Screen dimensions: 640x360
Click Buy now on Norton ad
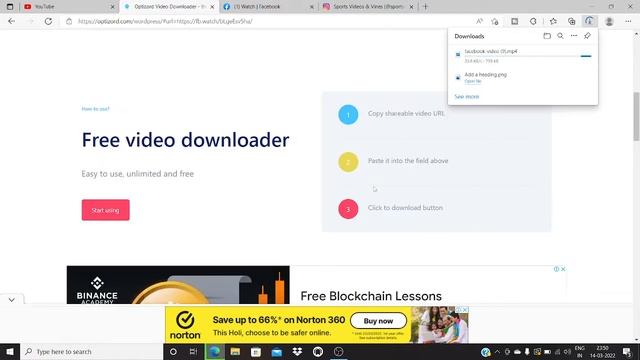378,321
